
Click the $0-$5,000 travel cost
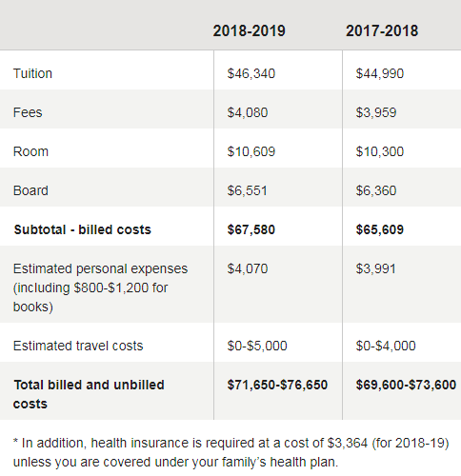pos(257,346)
